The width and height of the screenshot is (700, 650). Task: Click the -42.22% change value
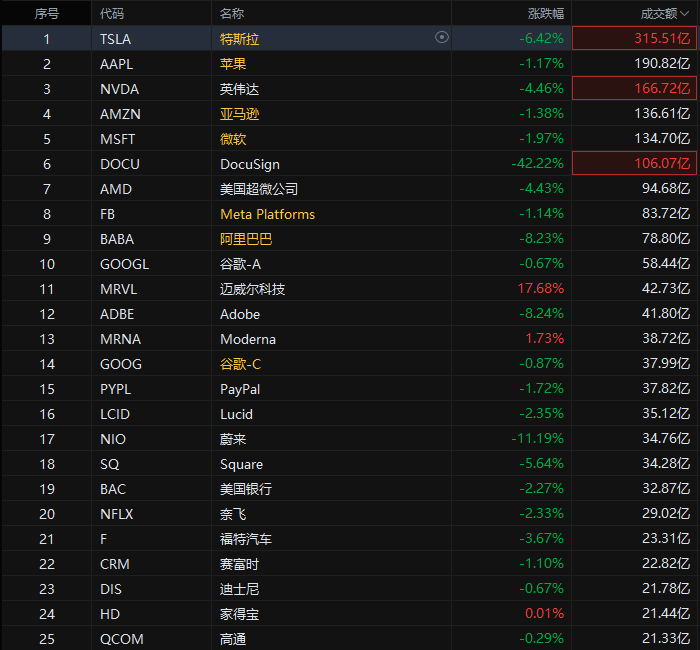pyautogui.click(x=537, y=163)
